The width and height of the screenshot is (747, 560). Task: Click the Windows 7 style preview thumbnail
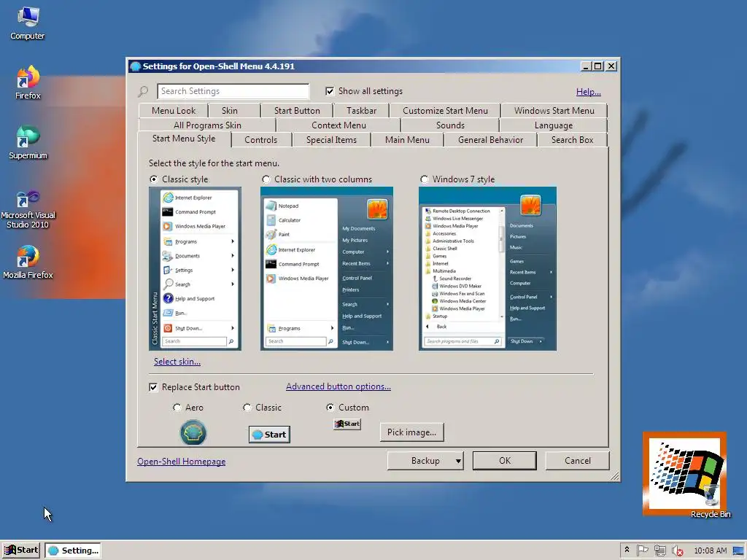(487, 268)
